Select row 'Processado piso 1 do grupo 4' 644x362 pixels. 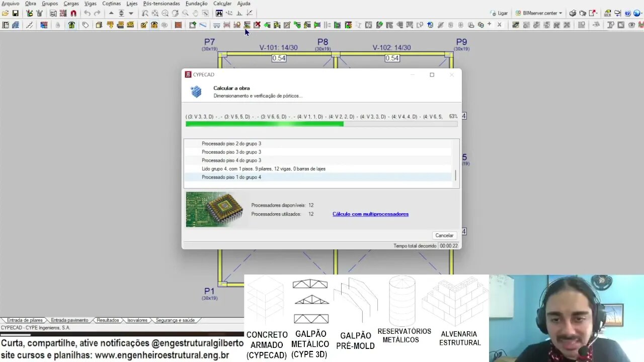(317, 177)
